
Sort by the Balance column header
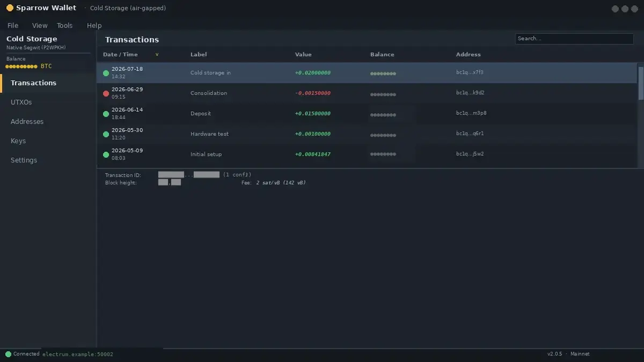(382, 55)
